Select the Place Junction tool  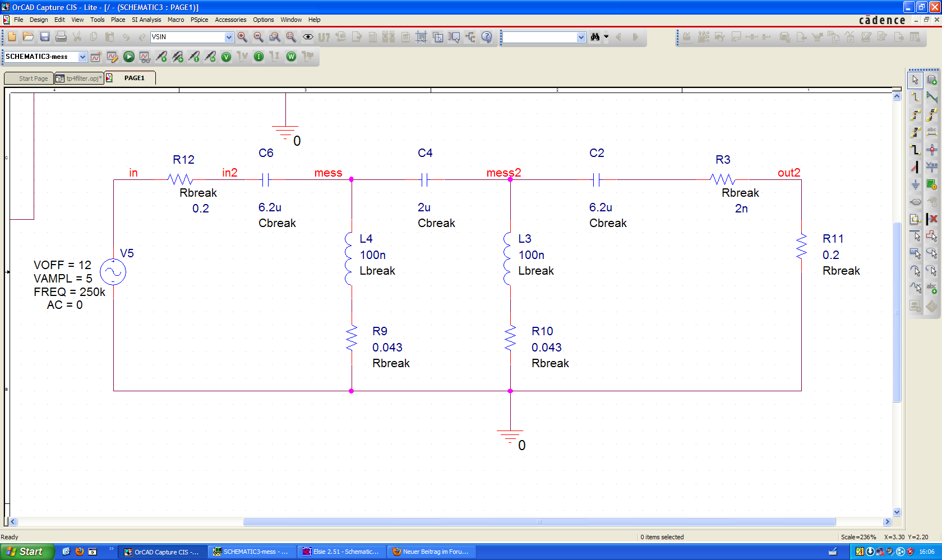(x=931, y=150)
